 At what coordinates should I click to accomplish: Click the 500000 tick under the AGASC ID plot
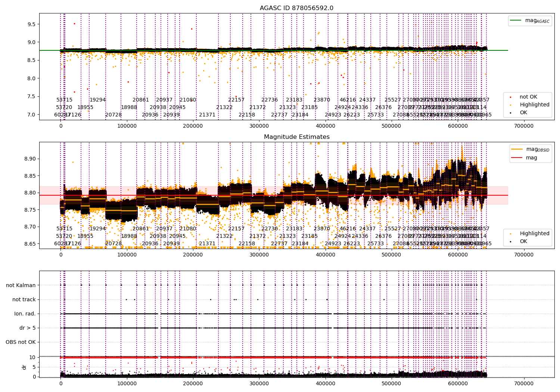pyautogui.click(x=392, y=126)
